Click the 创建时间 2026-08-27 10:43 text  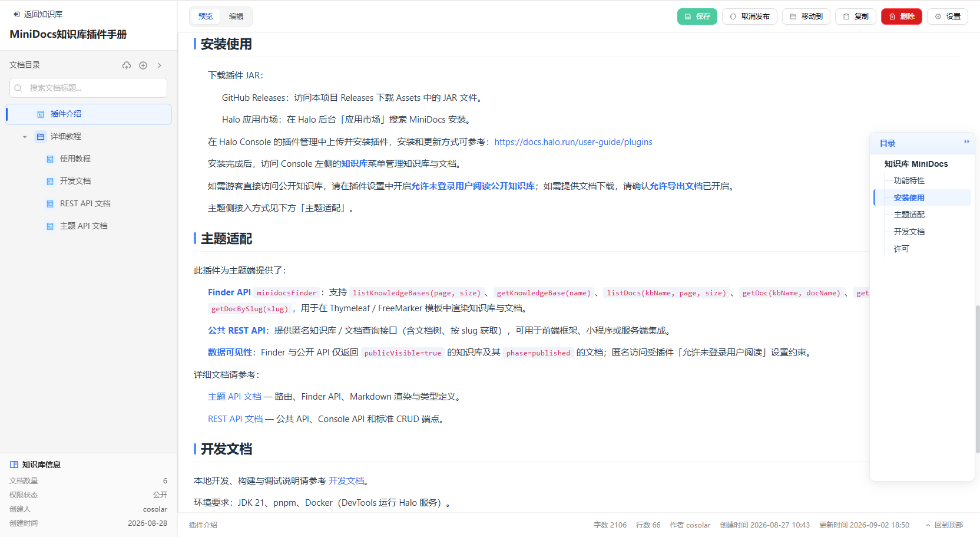click(x=764, y=525)
